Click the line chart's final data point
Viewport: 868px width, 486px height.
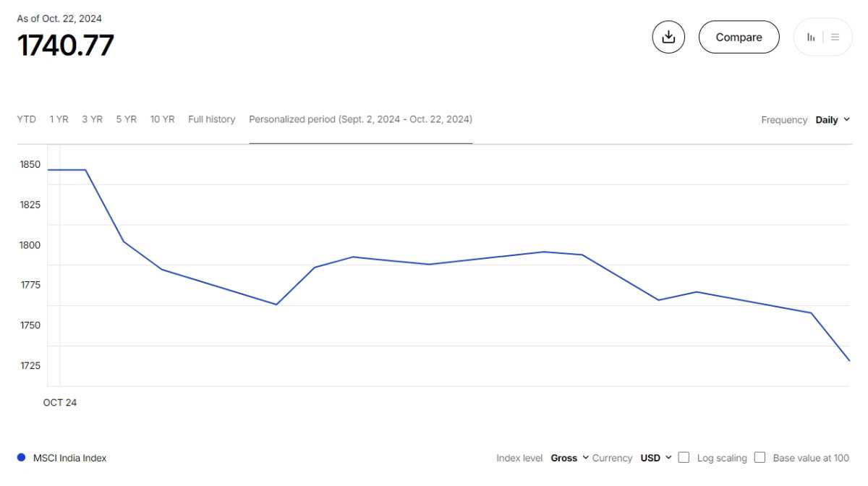point(849,360)
